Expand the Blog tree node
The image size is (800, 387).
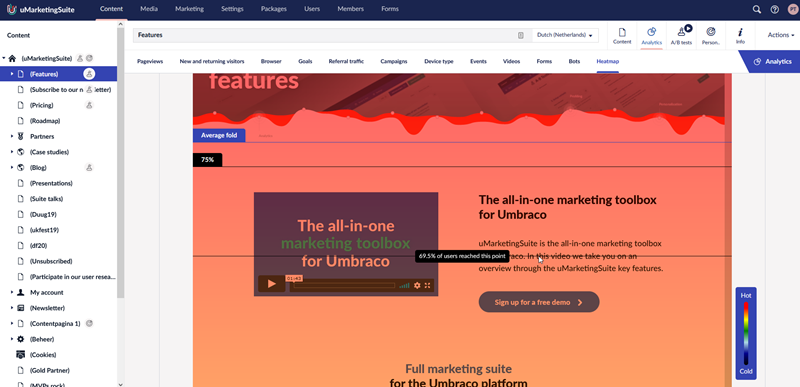coord(12,167)
